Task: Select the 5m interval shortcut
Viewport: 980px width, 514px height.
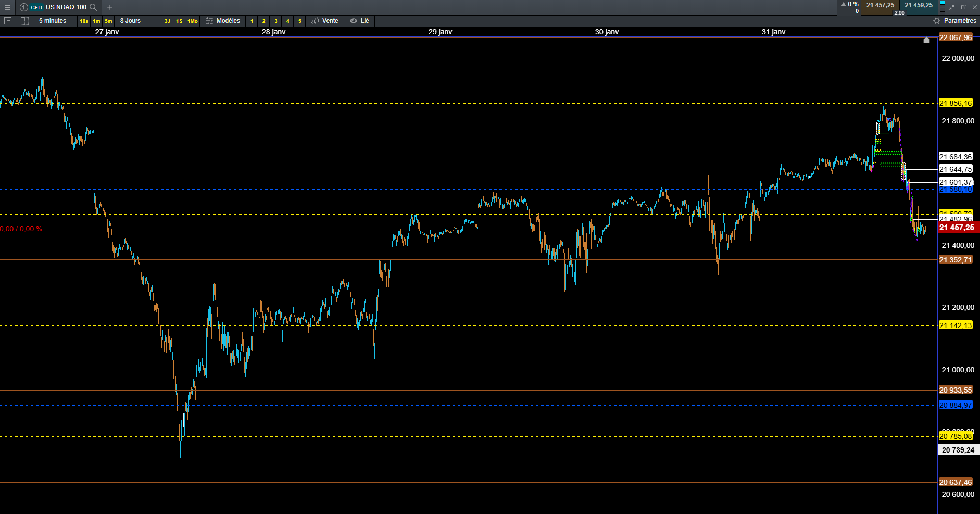Action: pyautogui.click(x=108, y=21)
